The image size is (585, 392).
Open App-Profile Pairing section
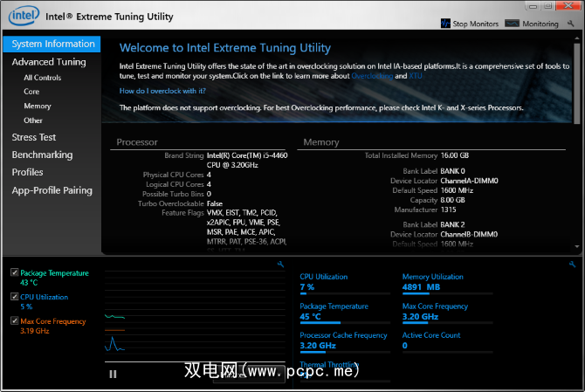click(x=52, y=190)
